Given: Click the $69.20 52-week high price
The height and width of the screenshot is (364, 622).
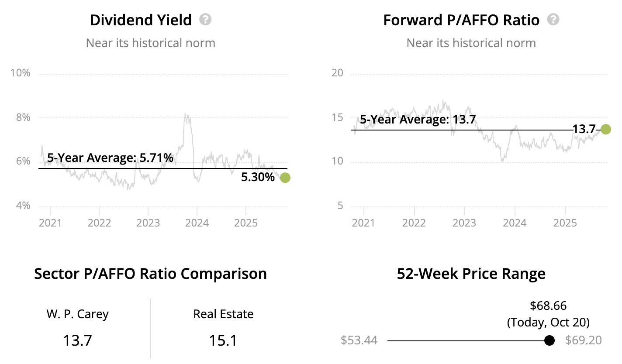Looking at the screenshot, I should 583,340.
